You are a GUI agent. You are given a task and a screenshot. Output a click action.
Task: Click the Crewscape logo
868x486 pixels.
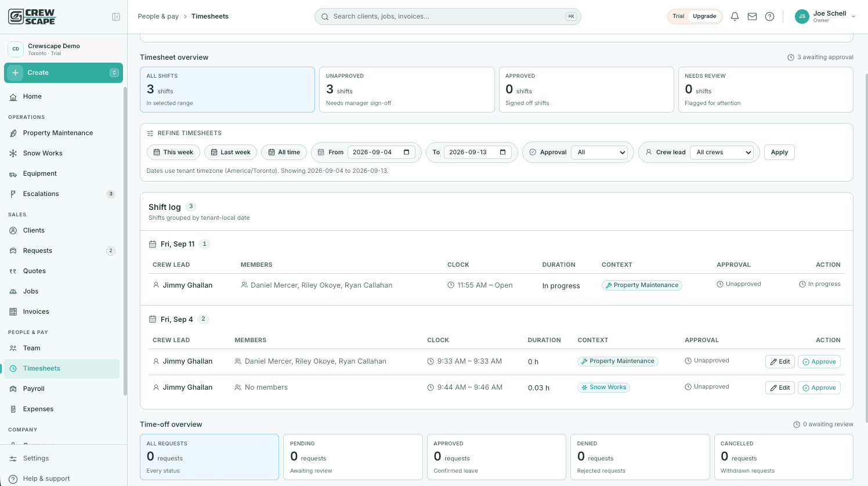click(32, 16)
